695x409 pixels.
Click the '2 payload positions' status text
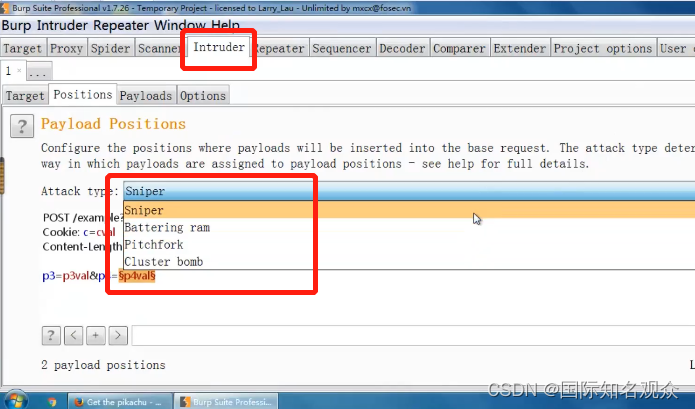click(x=103, y=365)
